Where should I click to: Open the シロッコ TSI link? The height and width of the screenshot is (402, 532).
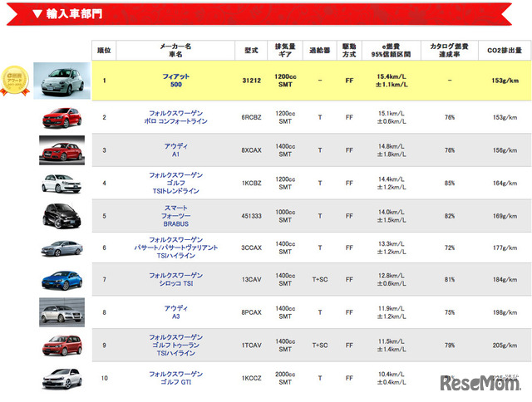pyautogui.click(x=176, y=283)
